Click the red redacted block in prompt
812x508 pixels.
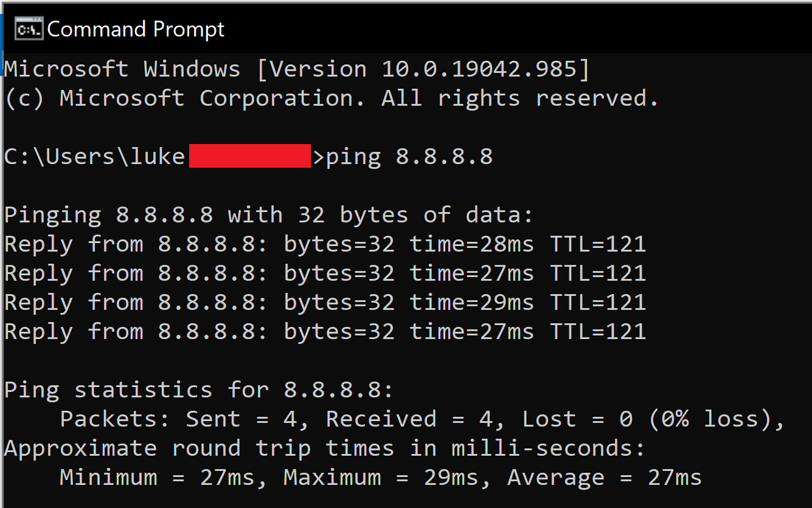tap(249, 156)
